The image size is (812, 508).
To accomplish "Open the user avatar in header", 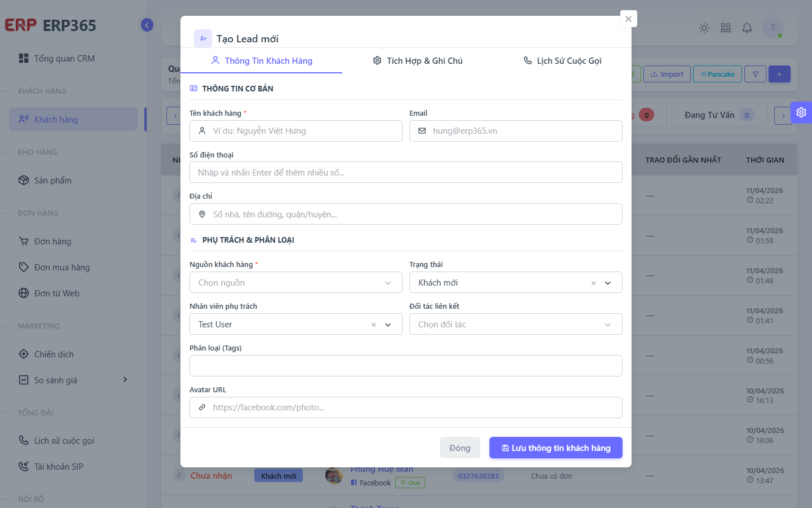I will click(773, 28).
